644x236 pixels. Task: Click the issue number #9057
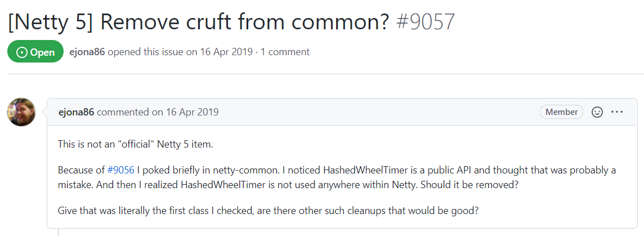tap(426, 21)
